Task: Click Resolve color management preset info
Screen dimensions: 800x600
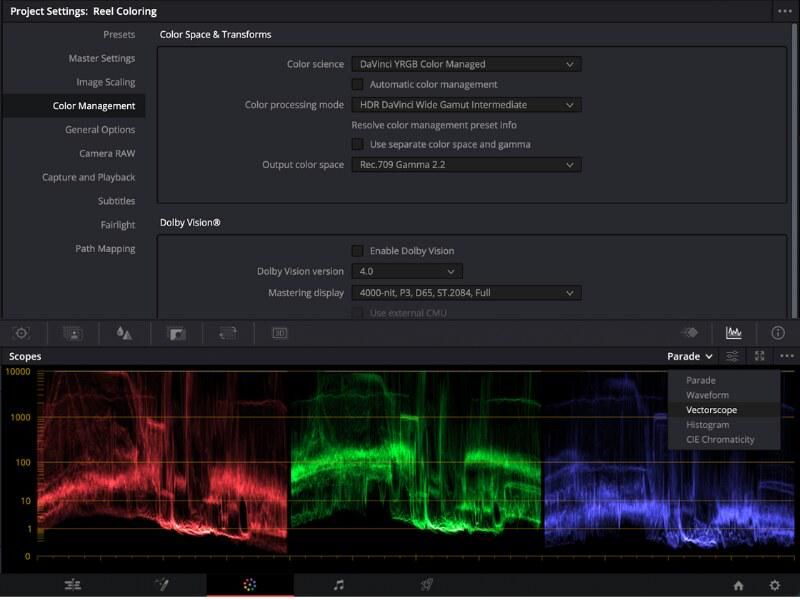Action: point(434,124)
